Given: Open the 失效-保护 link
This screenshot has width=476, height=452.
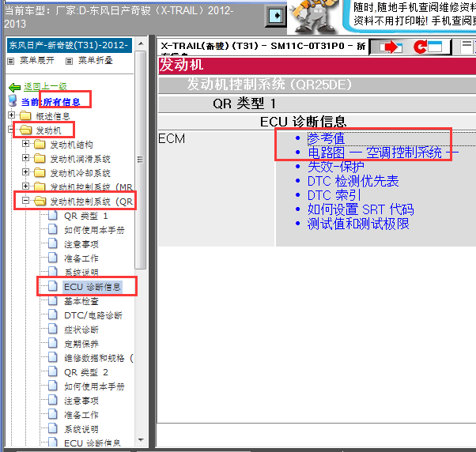Looking at the screenshot, I should [336, 167].
